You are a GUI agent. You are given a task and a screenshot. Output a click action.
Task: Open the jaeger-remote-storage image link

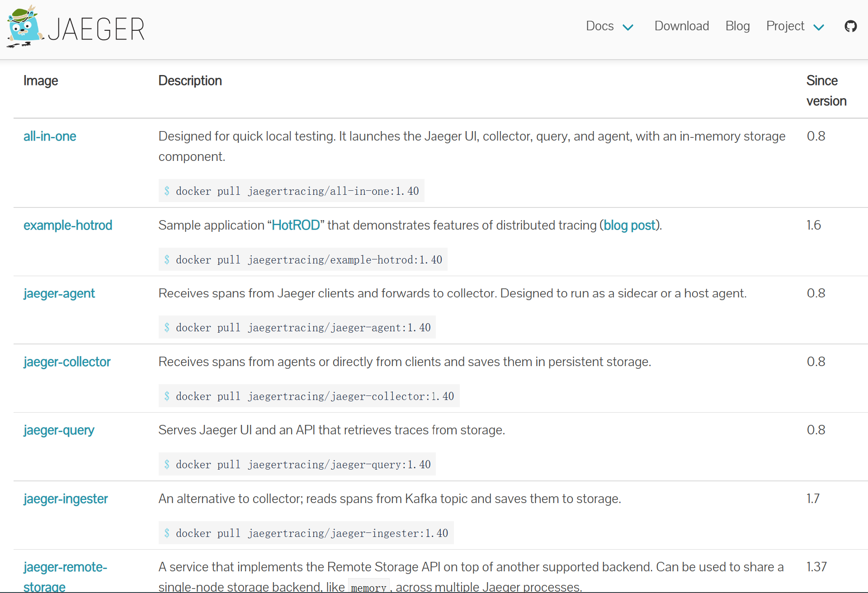(65, 577)
